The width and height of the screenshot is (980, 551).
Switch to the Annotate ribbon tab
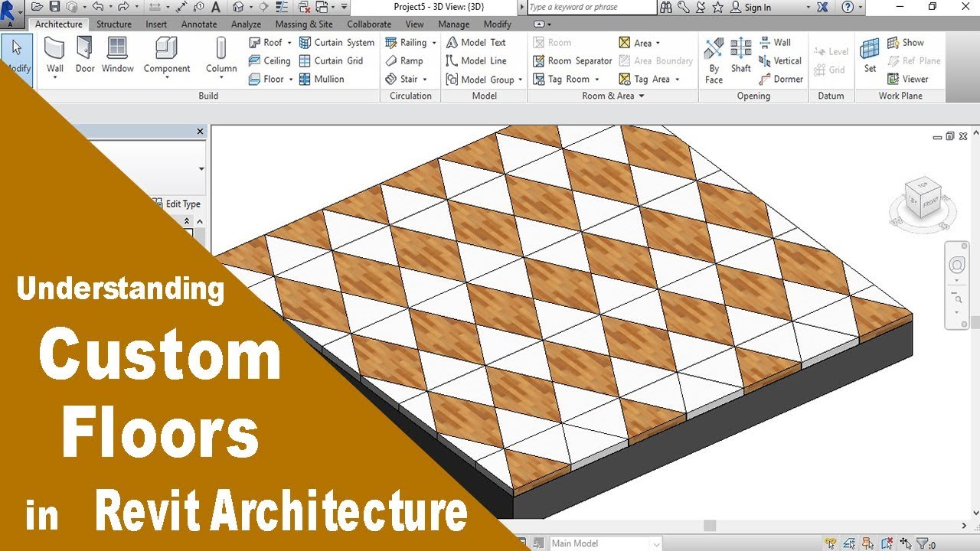(199, 24)
